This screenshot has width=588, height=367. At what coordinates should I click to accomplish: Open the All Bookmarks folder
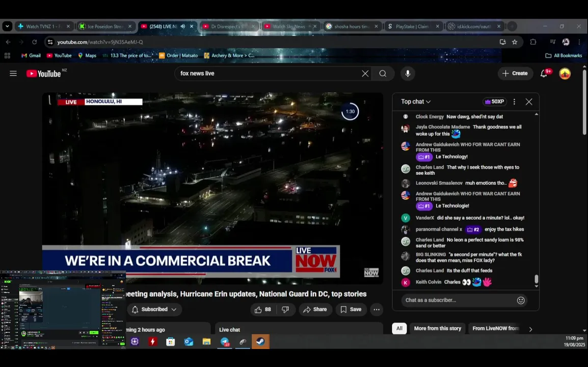[x=564, y=56]
